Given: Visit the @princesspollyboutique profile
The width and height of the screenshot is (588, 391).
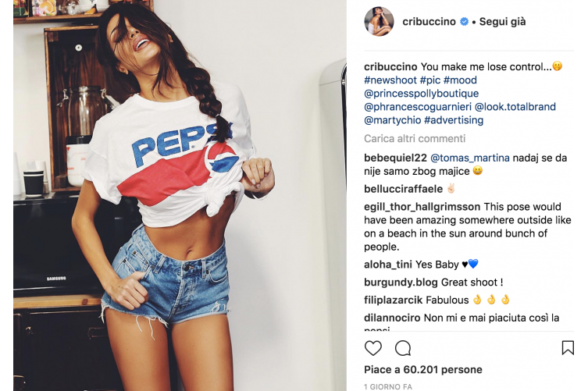Looking at the screenshot, I should point(422,94).
